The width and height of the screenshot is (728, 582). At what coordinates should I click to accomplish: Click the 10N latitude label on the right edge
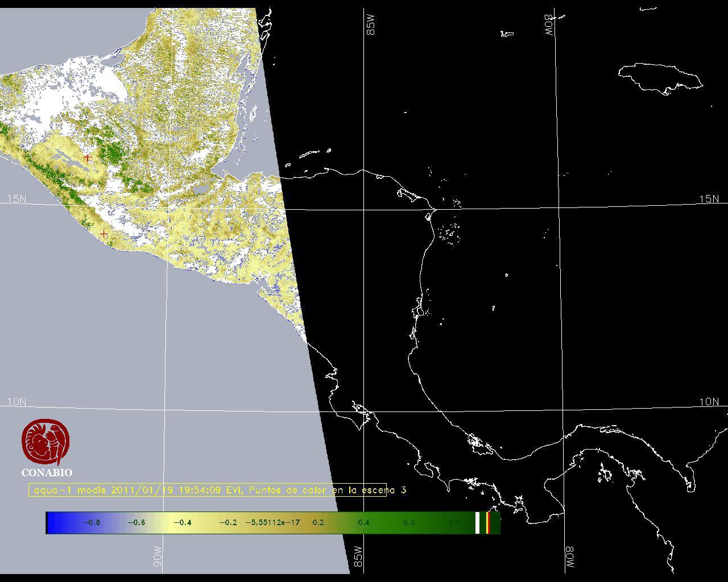[x=709, y=402]
